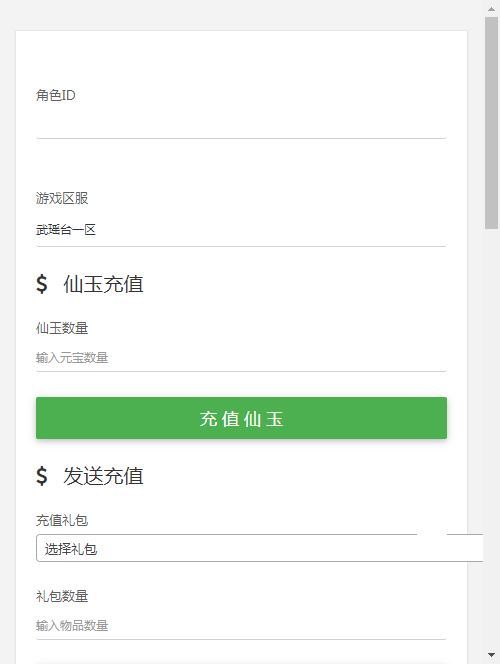Click the scrollbar track below the thumb
The image size is (500, 664).
tap(492, 438)
